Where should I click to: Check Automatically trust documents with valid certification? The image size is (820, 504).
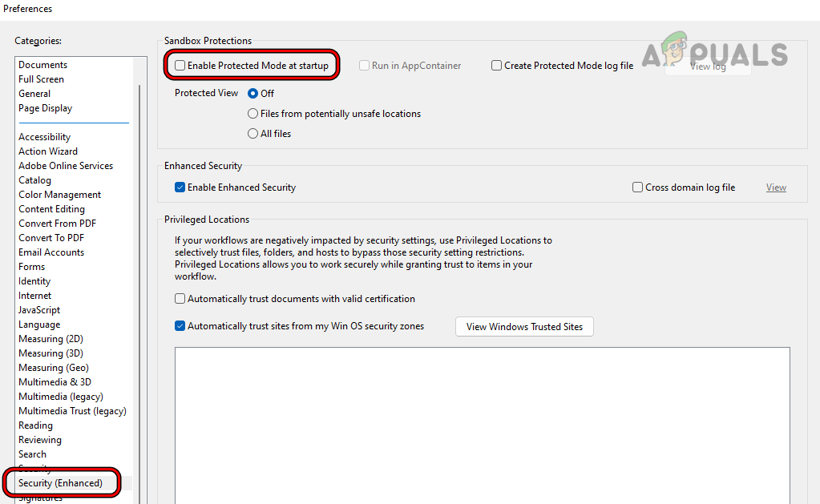click(x=180, y=298)
